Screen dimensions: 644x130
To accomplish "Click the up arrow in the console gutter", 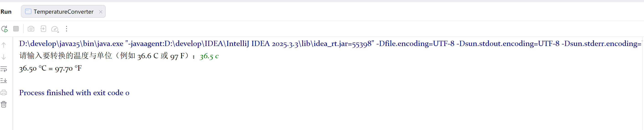I will 4,45.
